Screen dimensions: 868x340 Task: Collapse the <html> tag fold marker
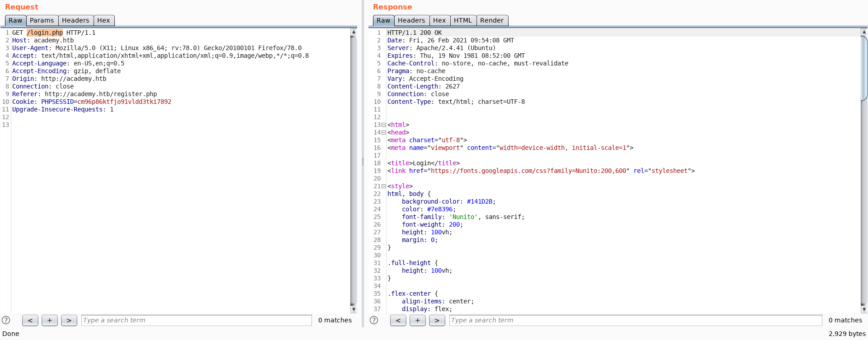point(384,125)
